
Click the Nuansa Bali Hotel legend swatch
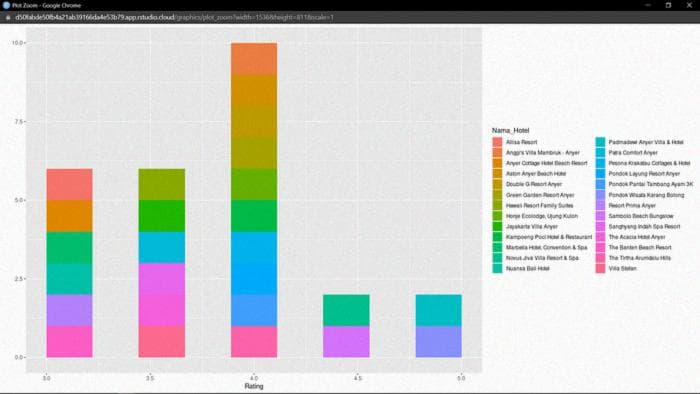497,269
